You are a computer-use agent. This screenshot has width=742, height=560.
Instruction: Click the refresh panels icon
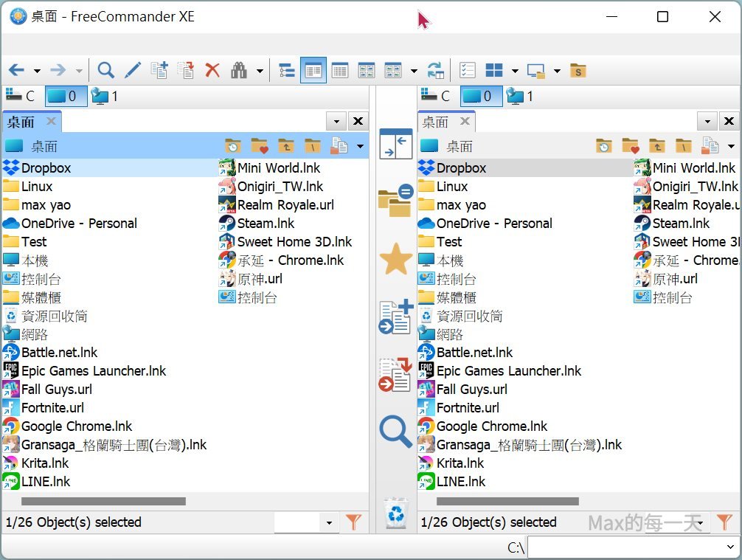point(435,70)
